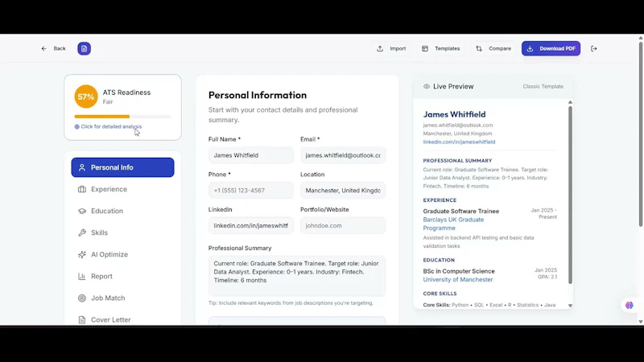Click the main page scrollbar thumb

(640, 134)
